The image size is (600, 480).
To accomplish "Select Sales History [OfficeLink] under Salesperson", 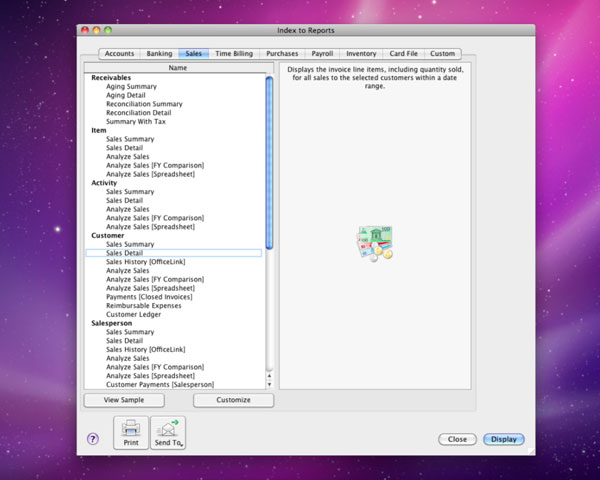I will (x=145, y=349).
